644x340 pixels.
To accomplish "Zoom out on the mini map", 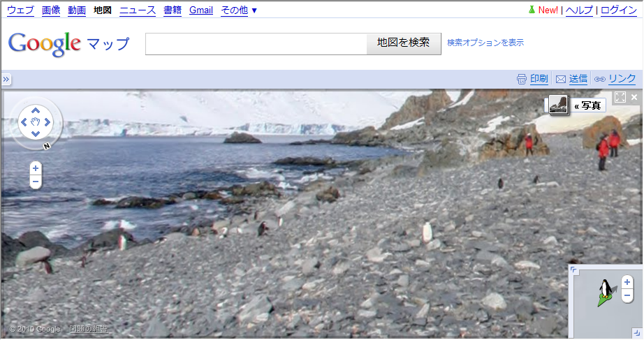I will pyautogui.click(x=627, y=295).
